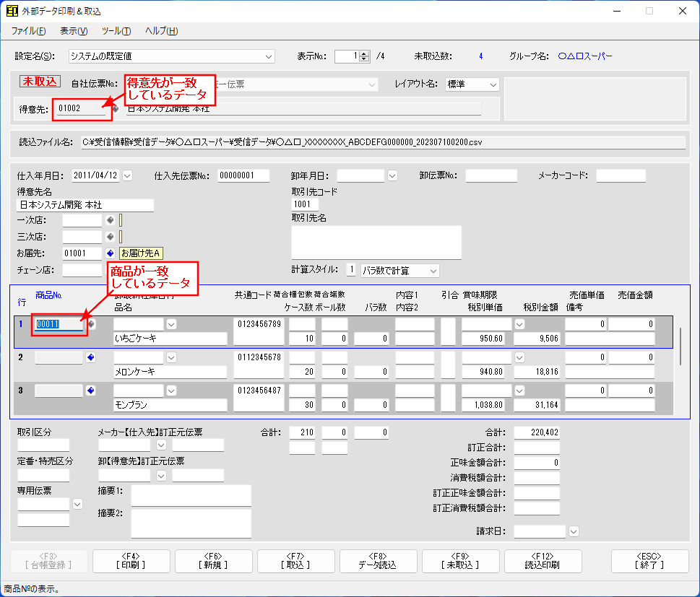The height and width of the screenshot is (597, 700).
Task: Click the F9 未取込 button
Action: point(460,561)
